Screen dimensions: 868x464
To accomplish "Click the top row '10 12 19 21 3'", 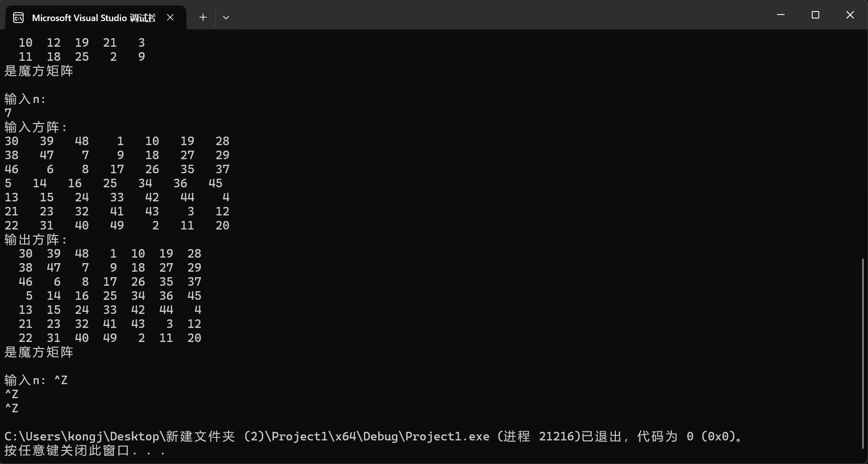I will coord(81,43).
